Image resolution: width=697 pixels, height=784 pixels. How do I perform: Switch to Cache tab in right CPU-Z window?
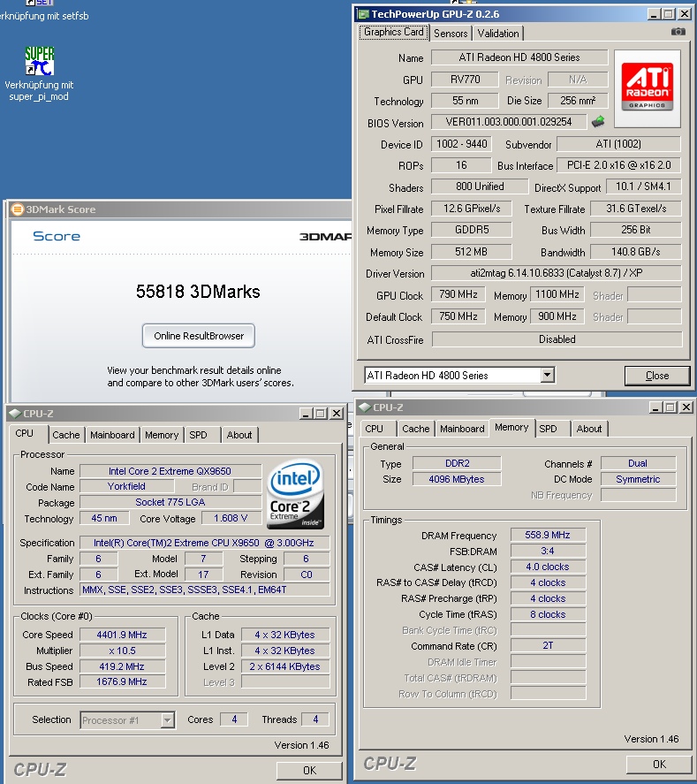416,429
